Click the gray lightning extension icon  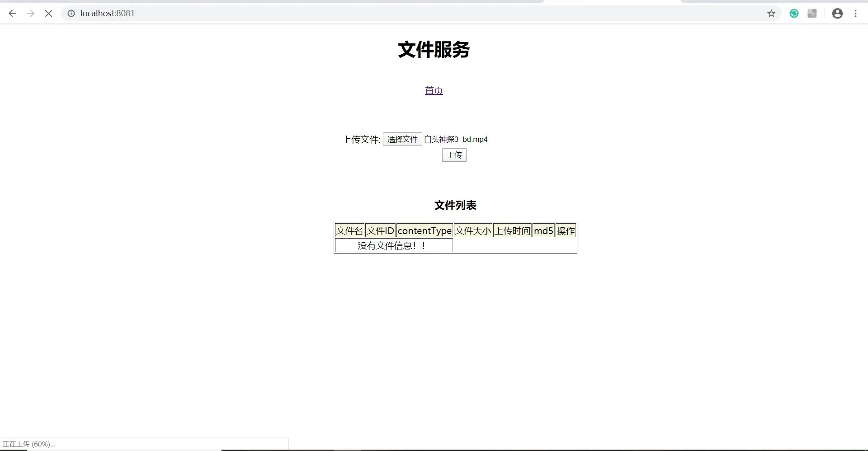pos(812,13)
